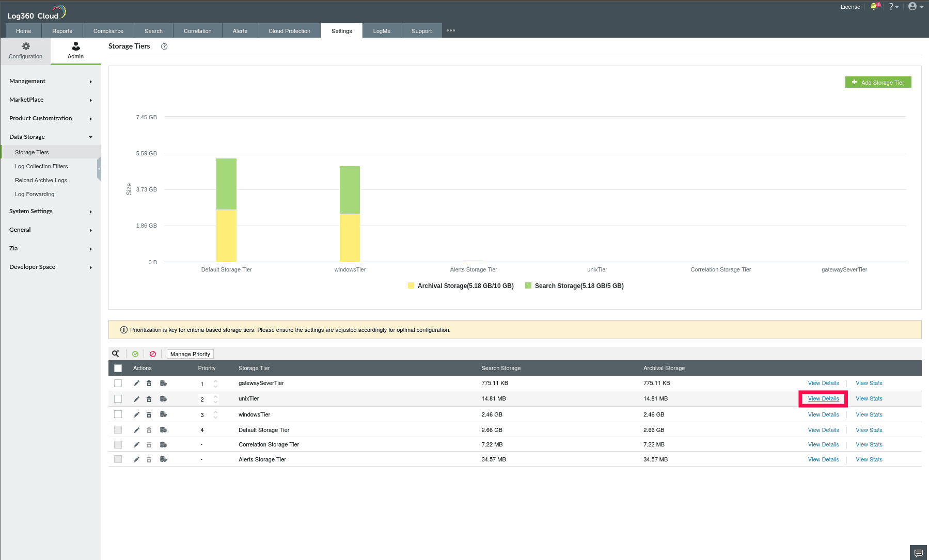Click the Add Storage Tier button

[x=878, y=82]
